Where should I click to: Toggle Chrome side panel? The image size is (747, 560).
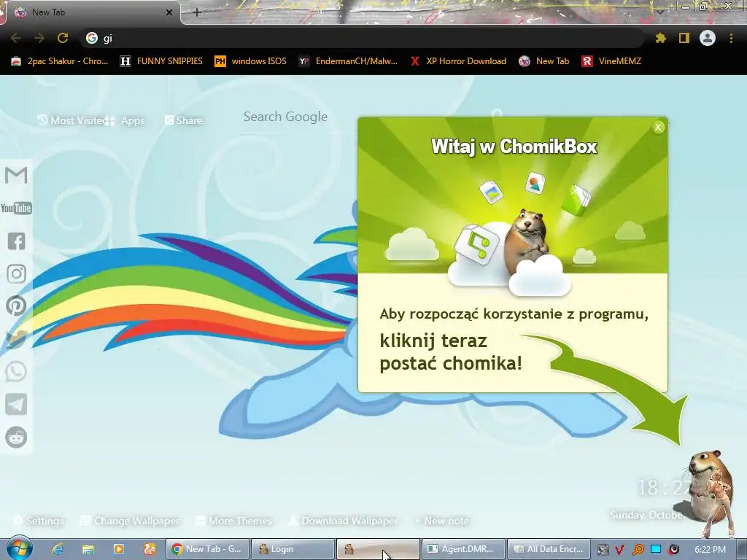(x=684, y=38)
